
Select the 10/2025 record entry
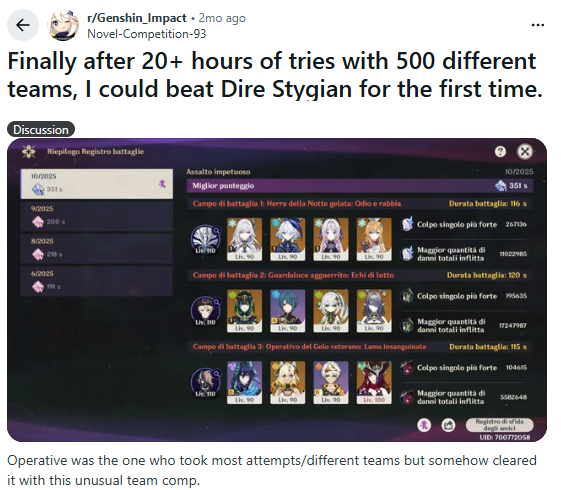coord(97,184)
